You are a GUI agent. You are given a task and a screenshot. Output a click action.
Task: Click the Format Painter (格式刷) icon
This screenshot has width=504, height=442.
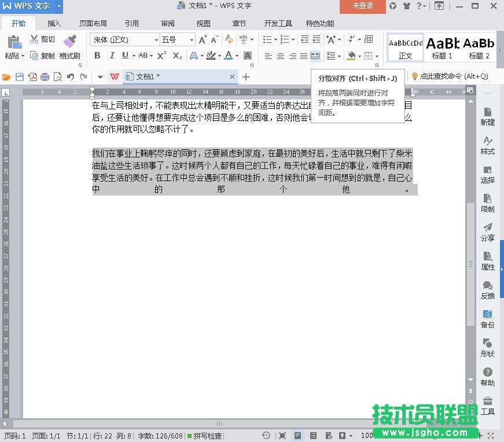[x=69, y=42]
